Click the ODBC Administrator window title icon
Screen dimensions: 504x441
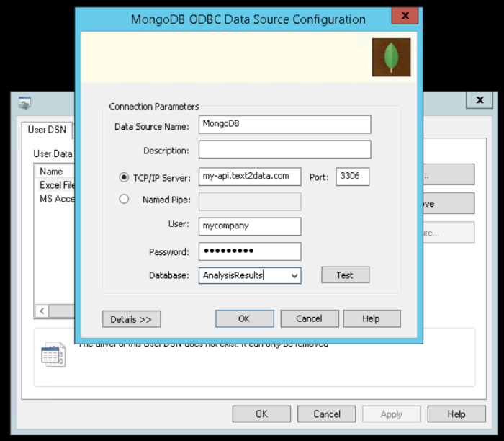(x=24, y=102)
